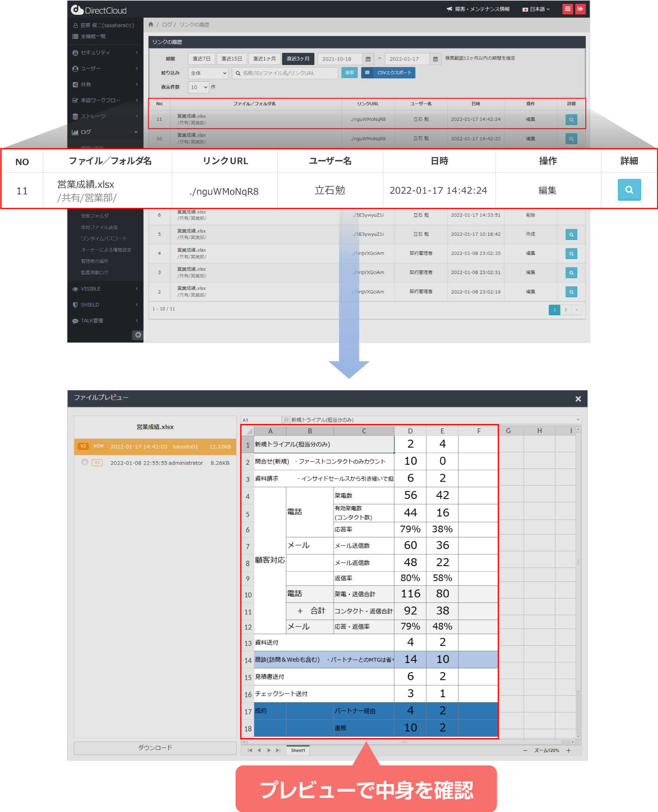Collapse sidebar with the arrow circle button
This screenshot has height=812, width=658.
(138, 335)
